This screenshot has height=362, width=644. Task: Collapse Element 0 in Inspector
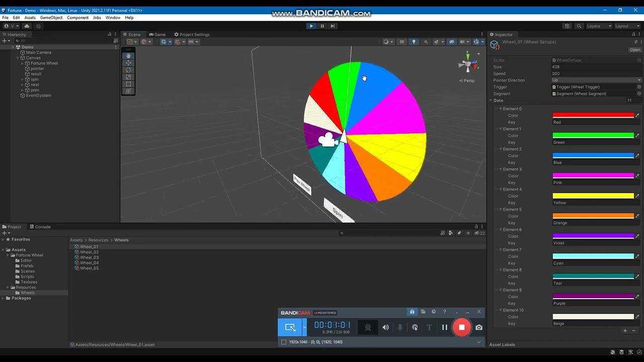point(501,109)
